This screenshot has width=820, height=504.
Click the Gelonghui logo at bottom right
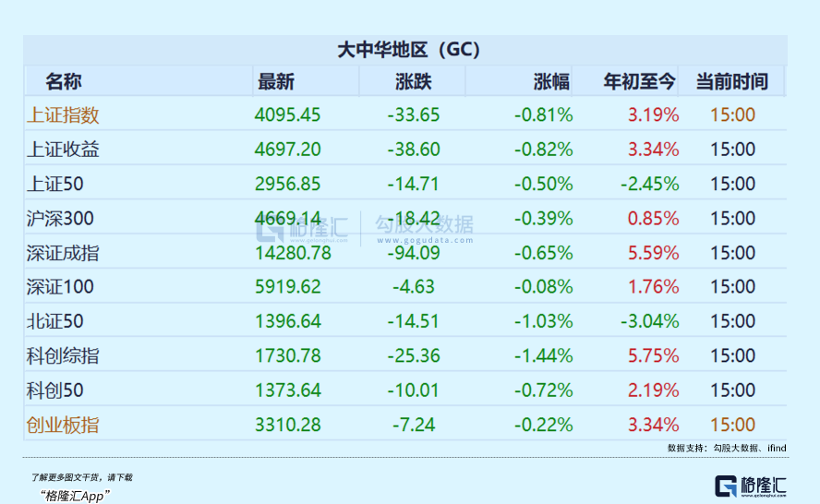(751, 486)
